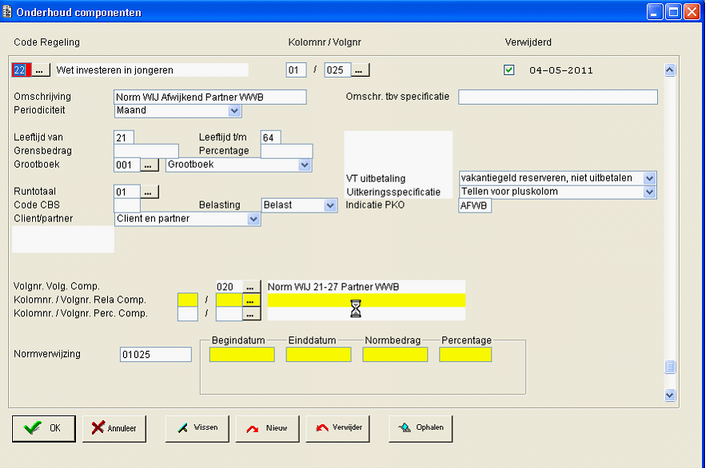This screenshot has height=469, width=706.
Task: Close the Onderhoud componenten window
Action: coord(692,12)
